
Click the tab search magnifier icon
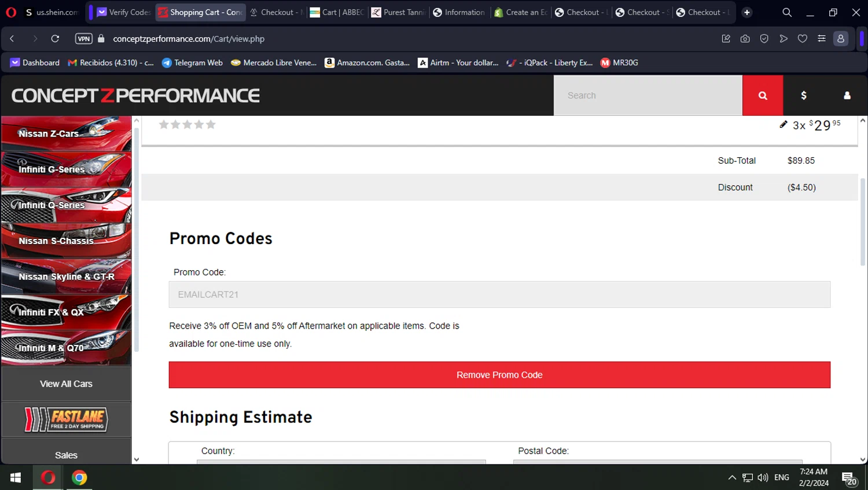click(787, 12)
